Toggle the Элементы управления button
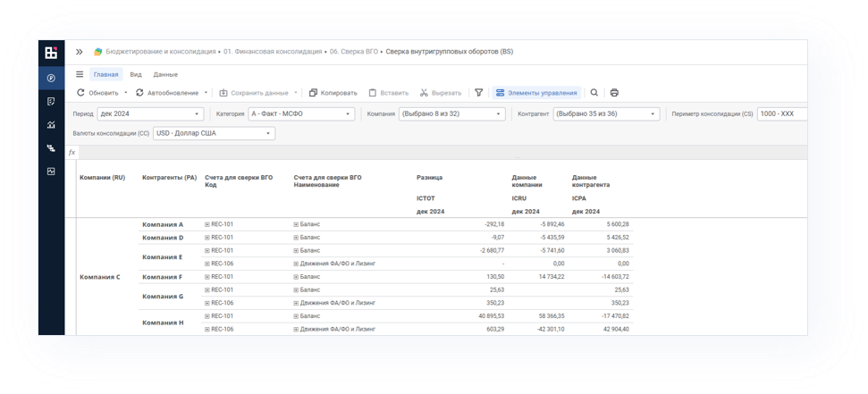 [536, 93]
